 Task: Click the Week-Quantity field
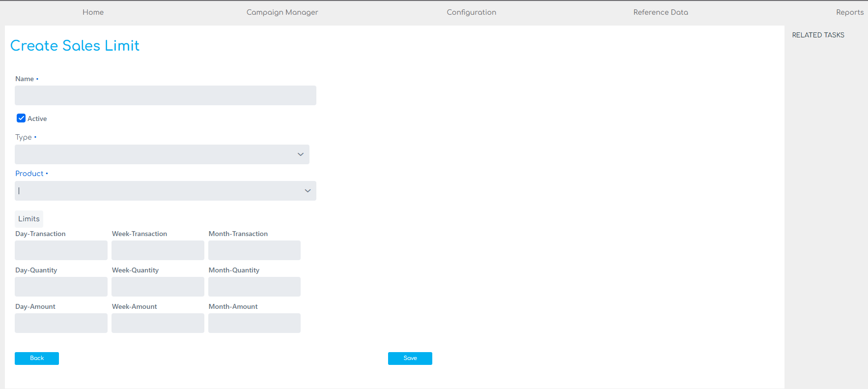(158, 287)
